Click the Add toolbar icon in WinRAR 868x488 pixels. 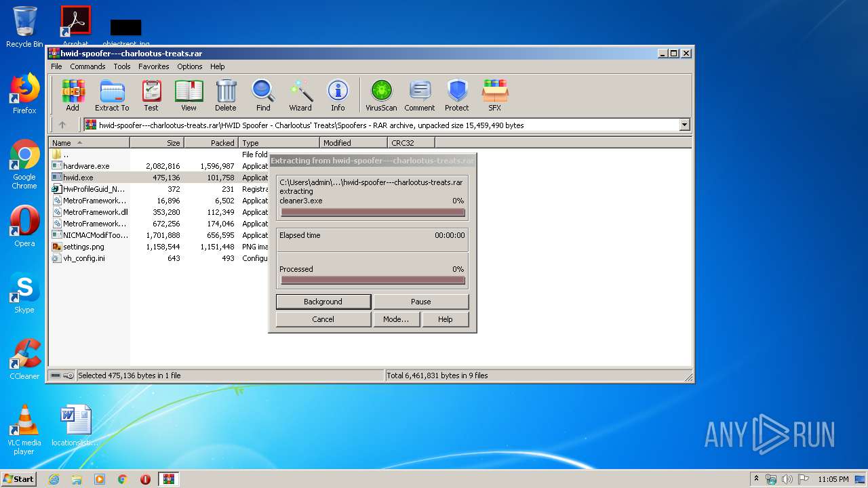(x=73, y=95)
